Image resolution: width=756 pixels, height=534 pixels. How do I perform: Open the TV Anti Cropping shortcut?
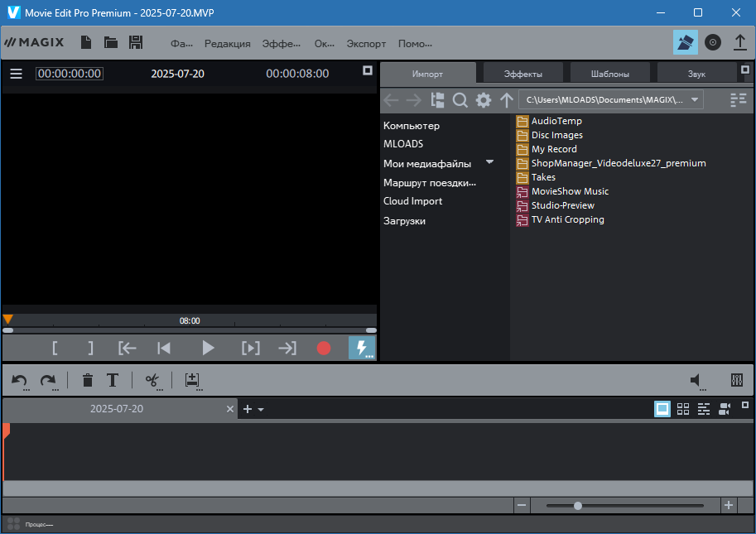coord(560,219)
